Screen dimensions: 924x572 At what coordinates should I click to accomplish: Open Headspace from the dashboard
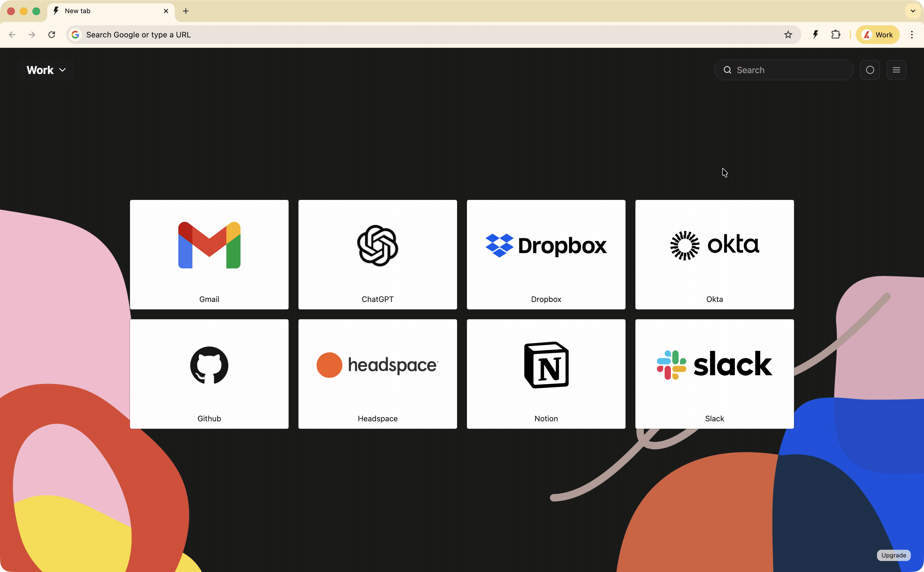(x=377, y=374)
